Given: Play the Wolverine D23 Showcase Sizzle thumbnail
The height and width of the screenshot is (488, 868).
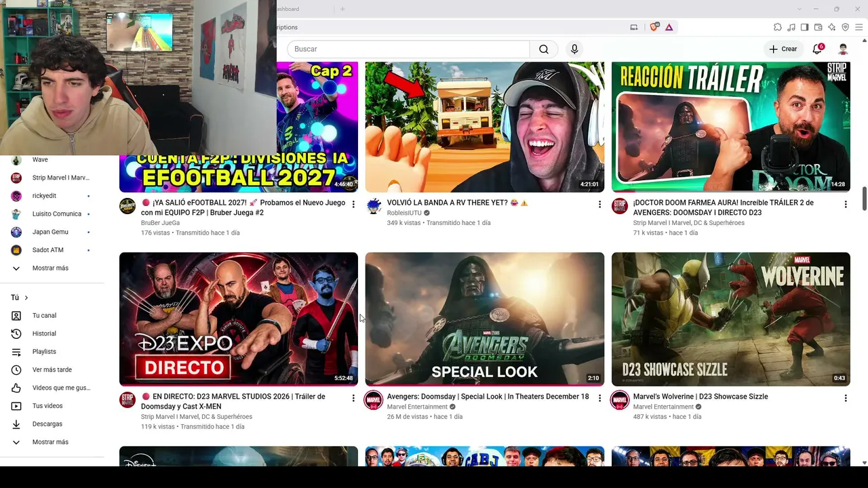Looking at the screenshot, I should (x=731, y=319).
